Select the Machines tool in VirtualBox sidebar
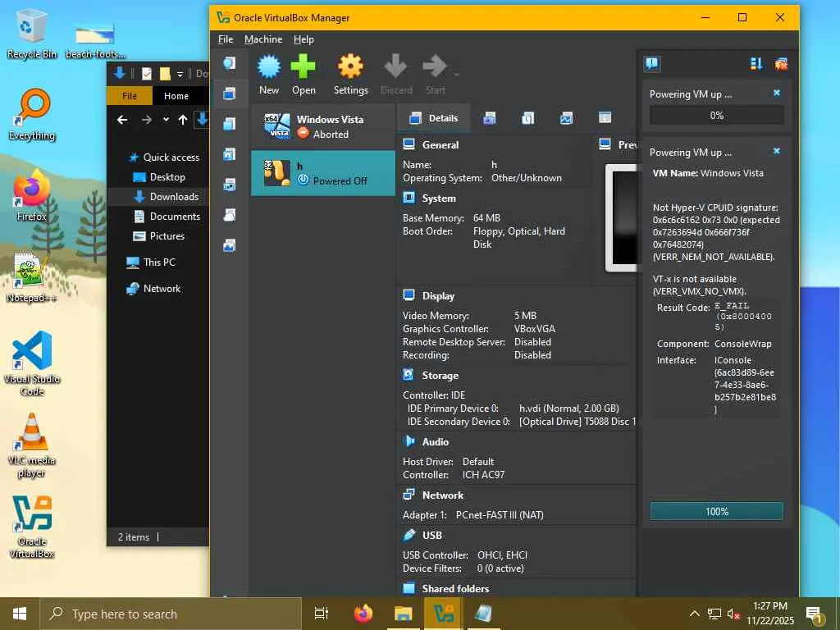Screen dimensions: 840x630 (x=230, y=94)
